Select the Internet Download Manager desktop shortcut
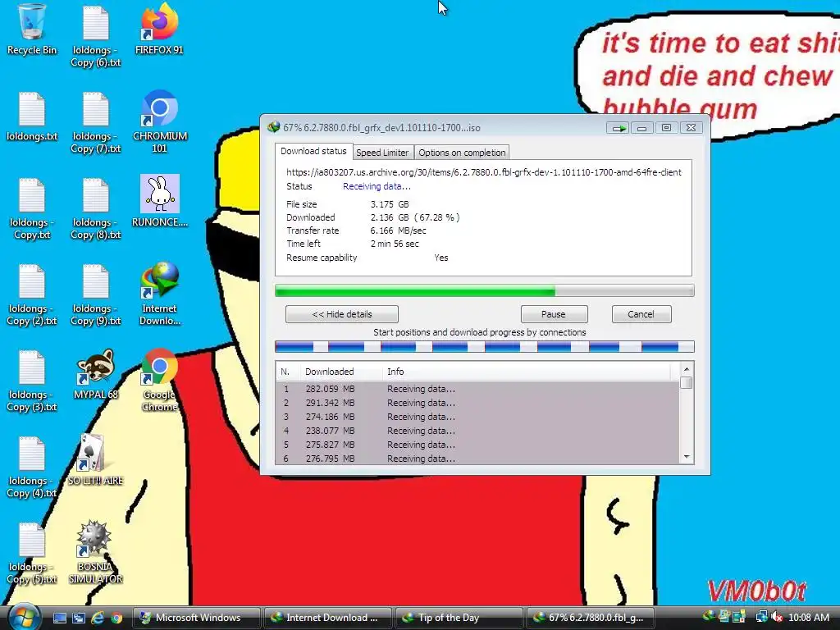 [160, 294]
